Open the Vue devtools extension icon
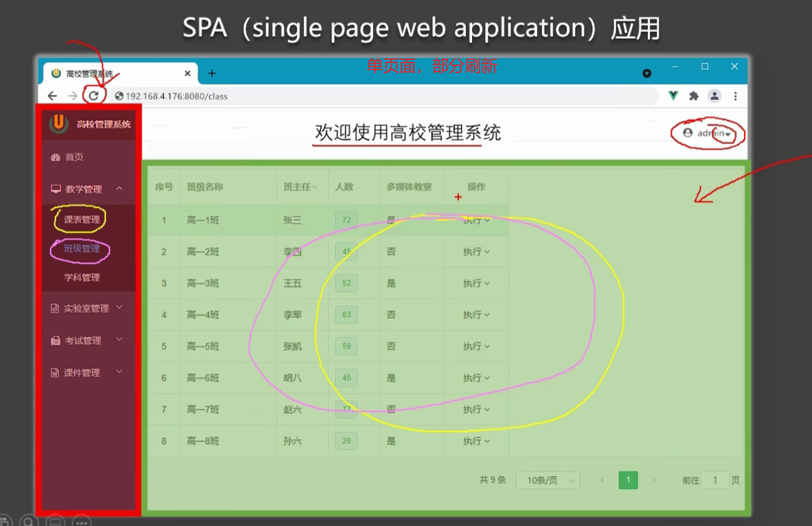The height and width of the screenshot is (526, 812). (674, 96)
